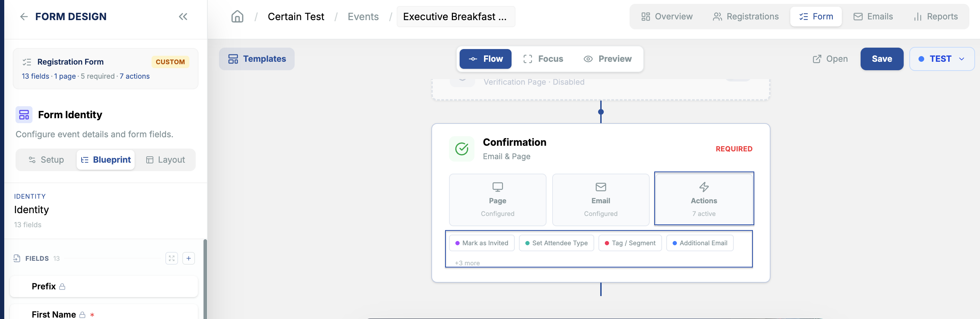Viewport: 980px width, 319px height.
Task: Open the Templates button
Action: (x=257, y=59)
